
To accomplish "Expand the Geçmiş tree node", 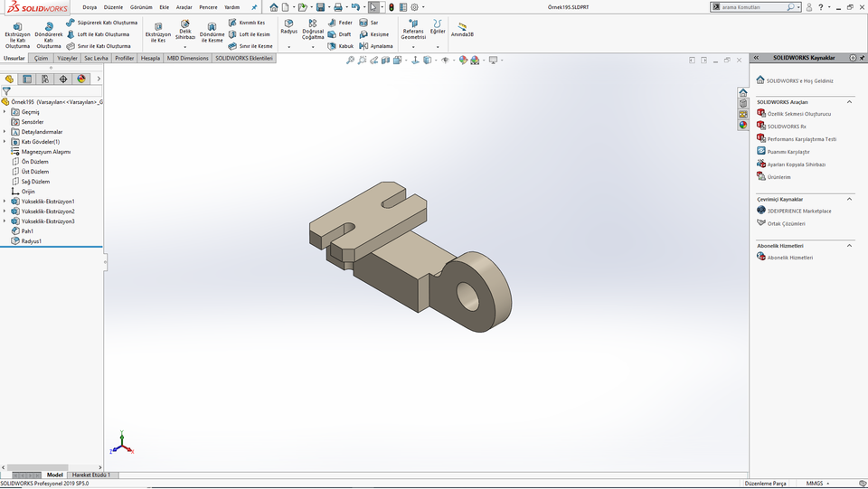I will 5,112.
